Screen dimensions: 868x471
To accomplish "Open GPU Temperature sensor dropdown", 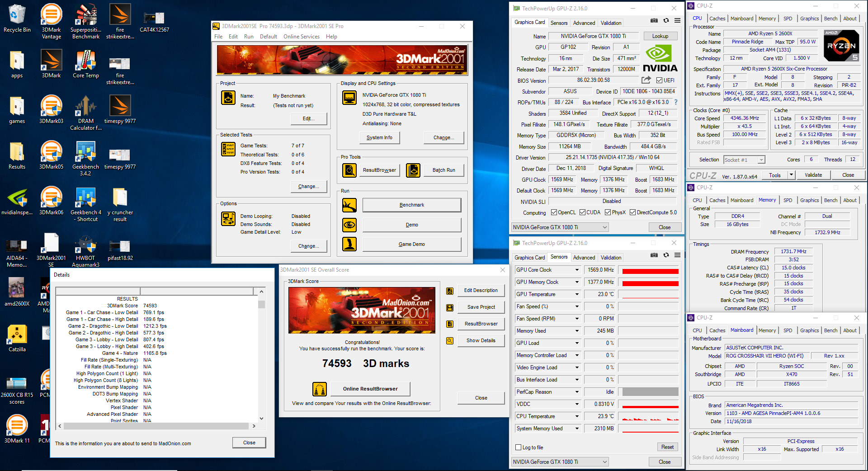I will click(x=577, y=294).
